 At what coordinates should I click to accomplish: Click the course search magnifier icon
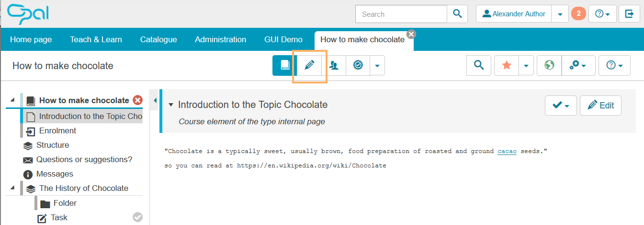point(478,65)
